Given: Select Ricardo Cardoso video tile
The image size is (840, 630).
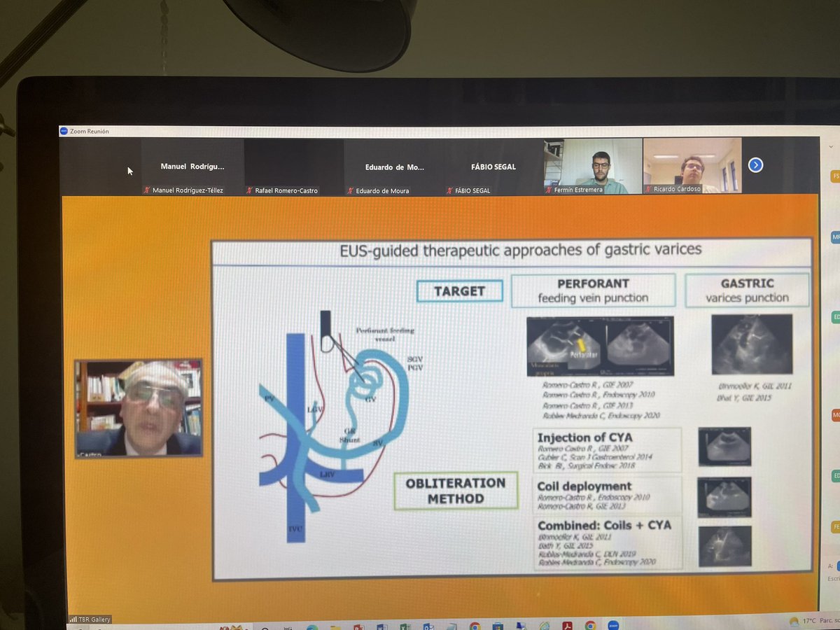Looking at the screenshot, I should (x=692, y=165).
